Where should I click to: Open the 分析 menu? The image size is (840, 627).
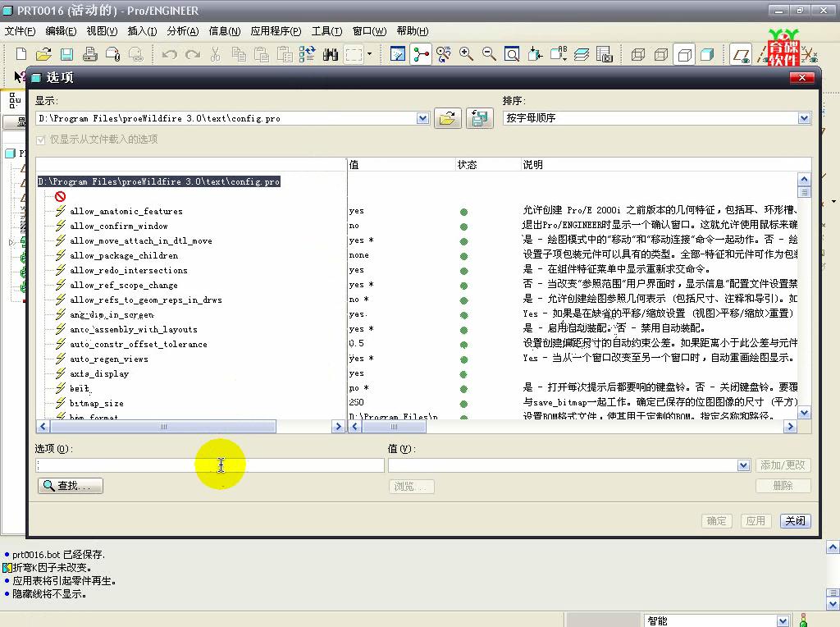click(x=183, y=31)
